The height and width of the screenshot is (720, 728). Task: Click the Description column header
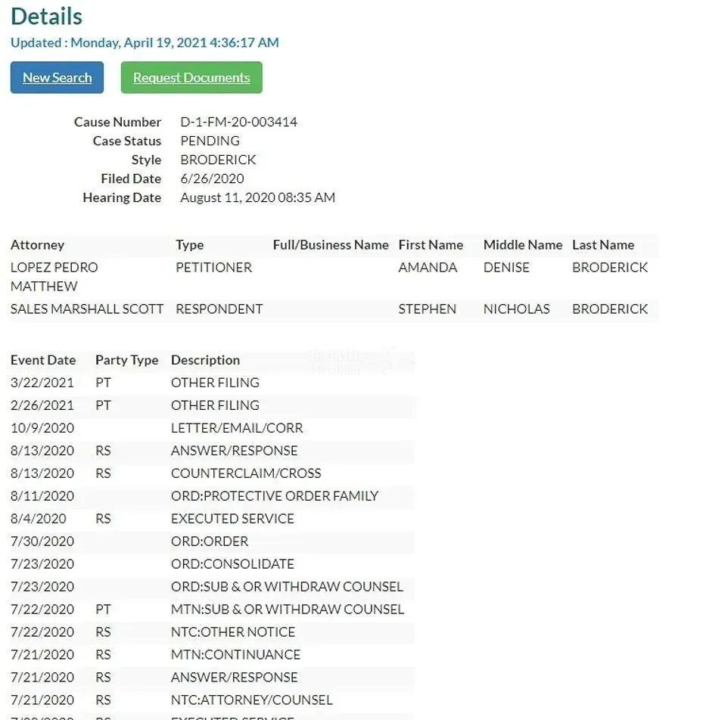205,360
